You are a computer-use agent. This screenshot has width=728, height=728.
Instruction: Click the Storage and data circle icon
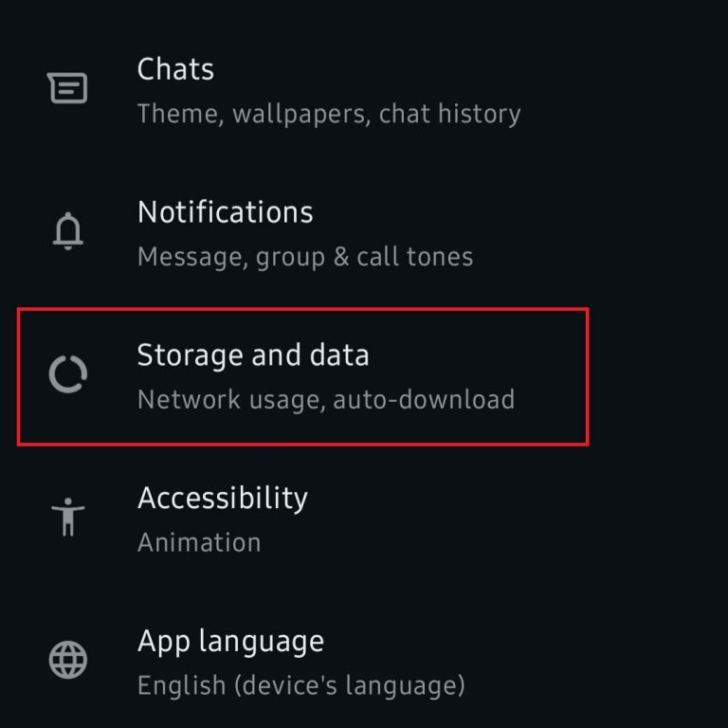(68, 374)
